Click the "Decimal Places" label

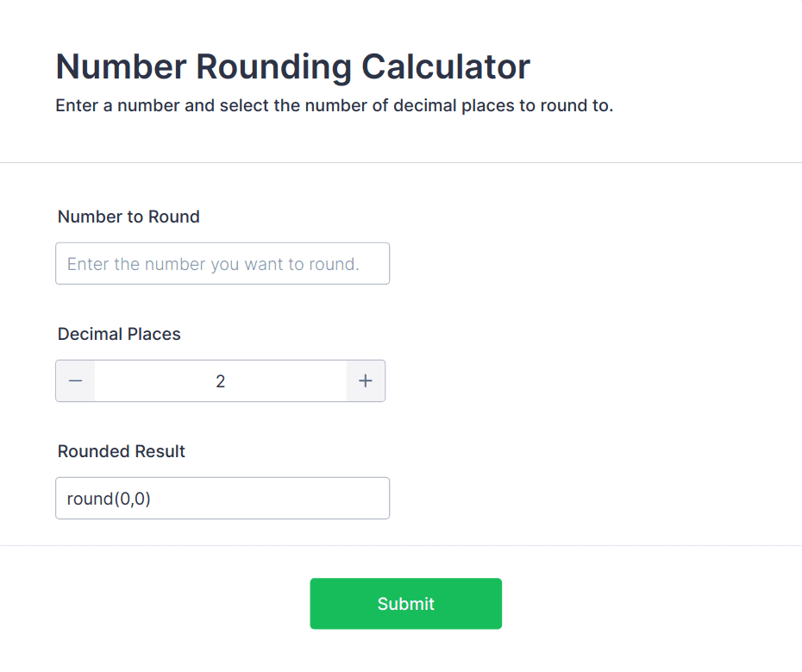pos(119,334)
